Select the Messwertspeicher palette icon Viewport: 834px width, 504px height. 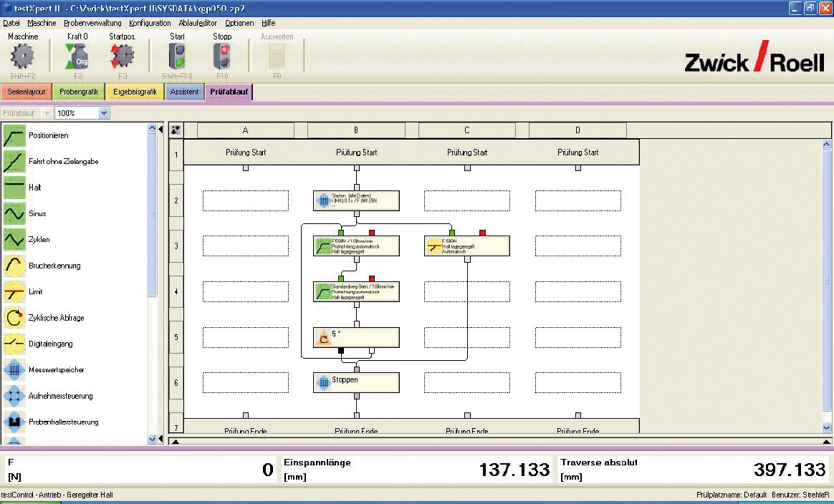(14, 370)
